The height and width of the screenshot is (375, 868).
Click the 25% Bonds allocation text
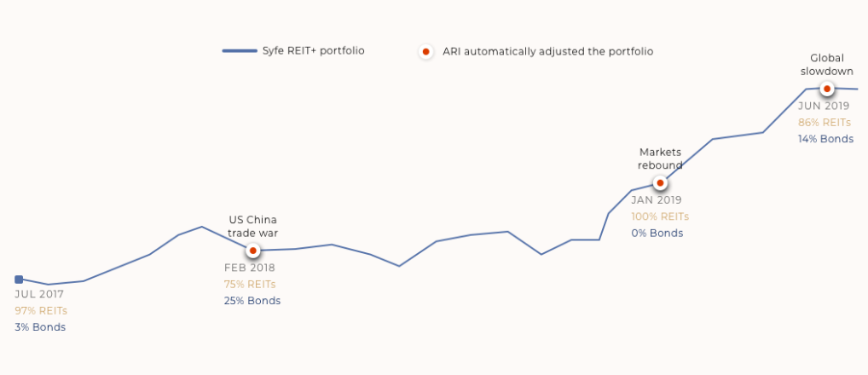coord(252,301)
